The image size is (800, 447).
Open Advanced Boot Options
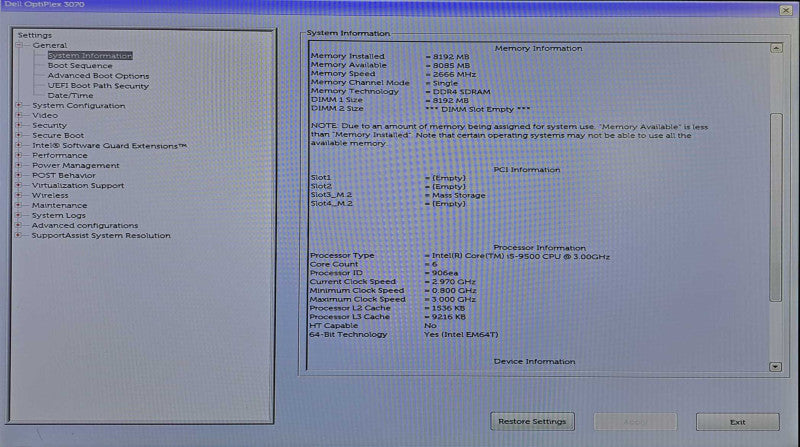pyautogui.click(x=98, y=76)
